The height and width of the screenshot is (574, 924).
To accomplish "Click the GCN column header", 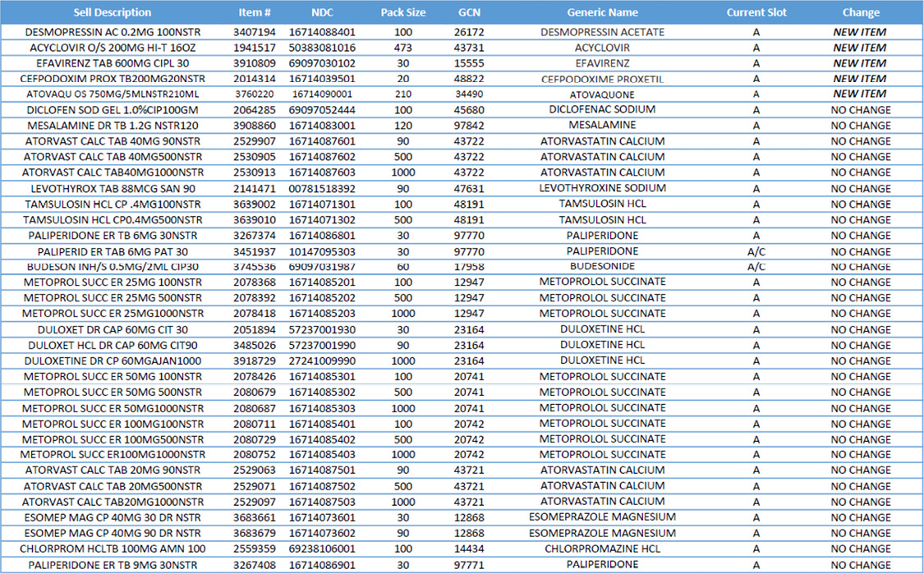I will pos(469,12).
